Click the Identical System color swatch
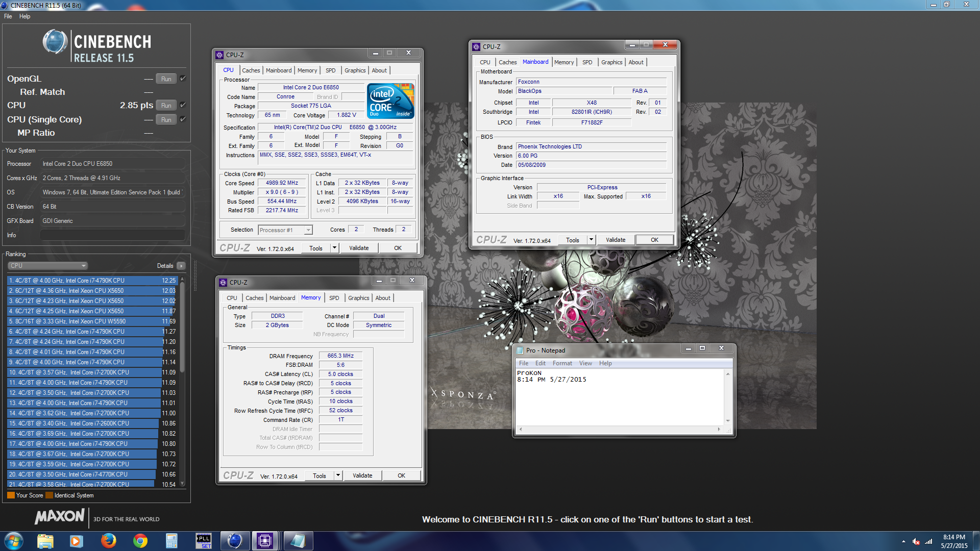The height and width of the screenshot is (551, 980). click(x=49, y=495)
